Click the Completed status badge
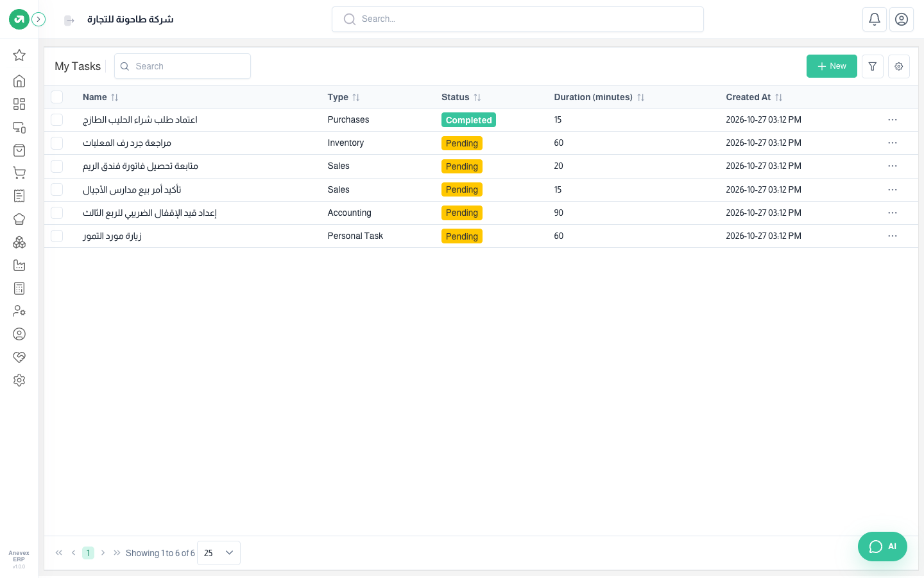The width and height of the screenshot is (924, 578). [468, 120]
